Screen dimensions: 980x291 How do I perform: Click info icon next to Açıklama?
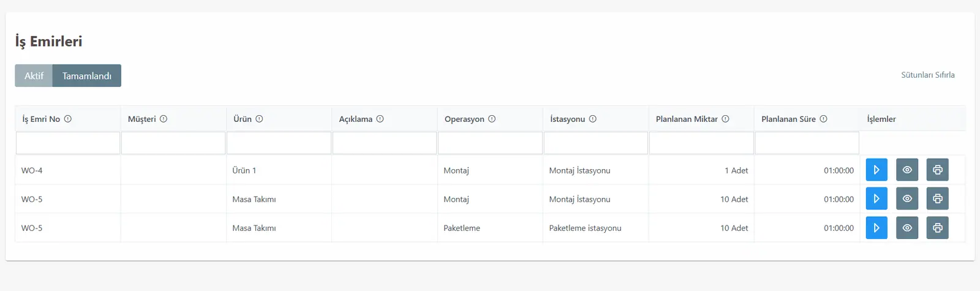(x=380, y=119)
